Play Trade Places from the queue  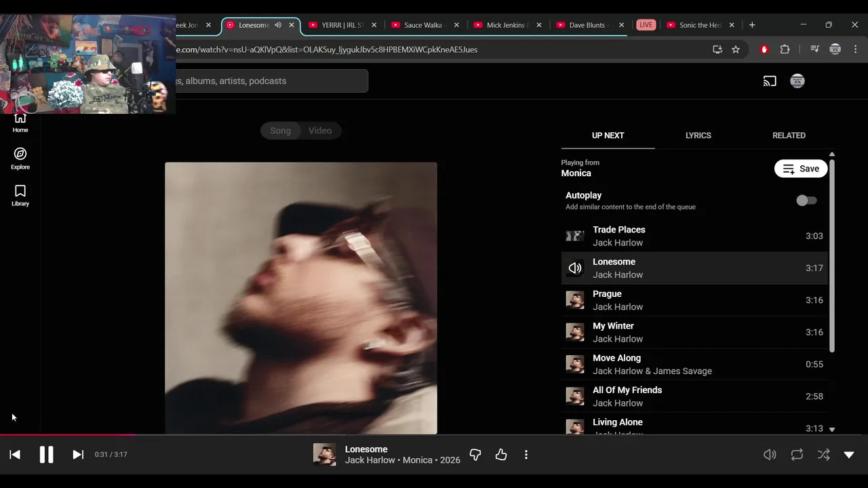[x=694, y=236]
